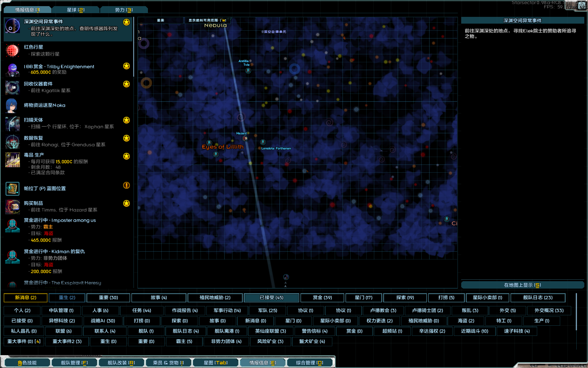Image resolution: width=588 pixels, height=368 pixels.
Task: Toggle 显示燃料可用范围 fuel range display
Action: point(207,21)
